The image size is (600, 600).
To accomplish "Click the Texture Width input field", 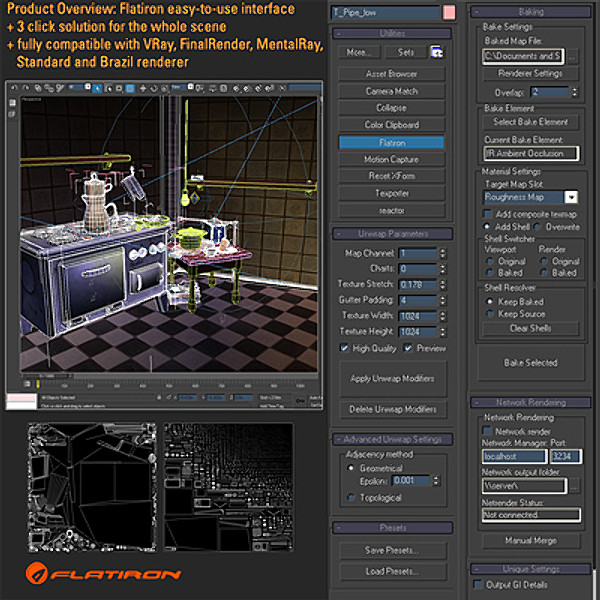I will tap(417, 316).
